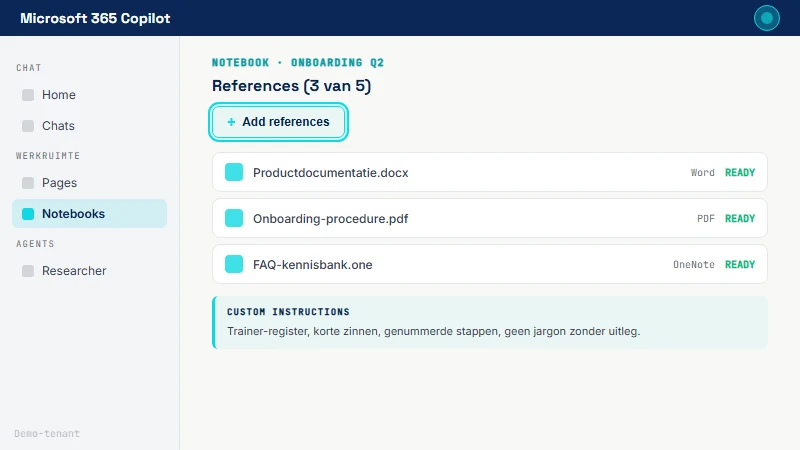This screenshot has width=800, height=450.
Task: Open the user profile avatar
Action: tap(766, 18)
